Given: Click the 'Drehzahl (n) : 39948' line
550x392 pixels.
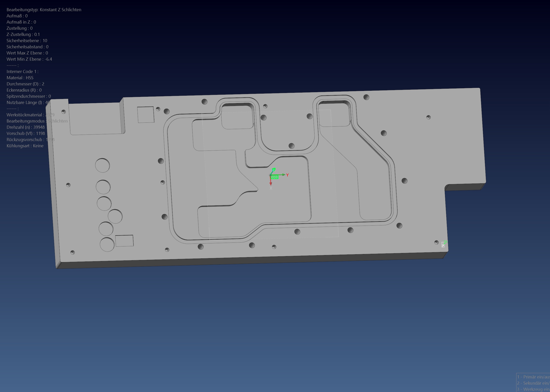Looking at the screenshot, I should (26, 127).
